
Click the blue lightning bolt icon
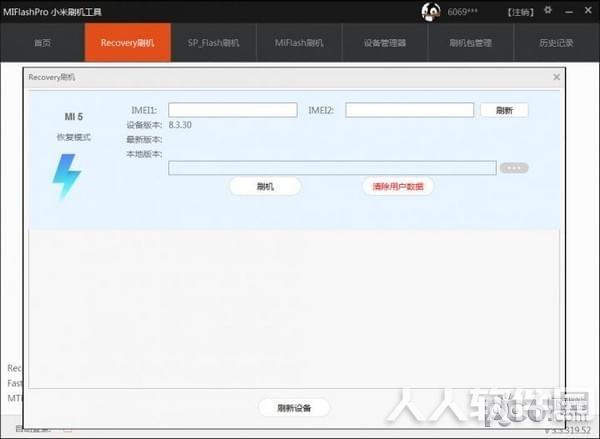point(66,177)
